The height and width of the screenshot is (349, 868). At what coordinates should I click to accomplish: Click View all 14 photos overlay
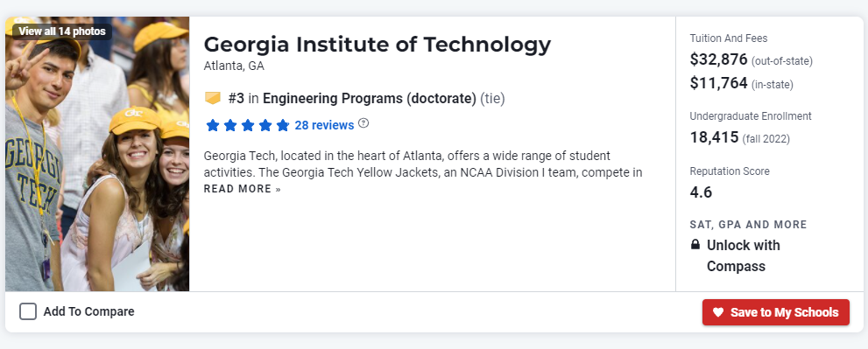(x=62, y=31)
